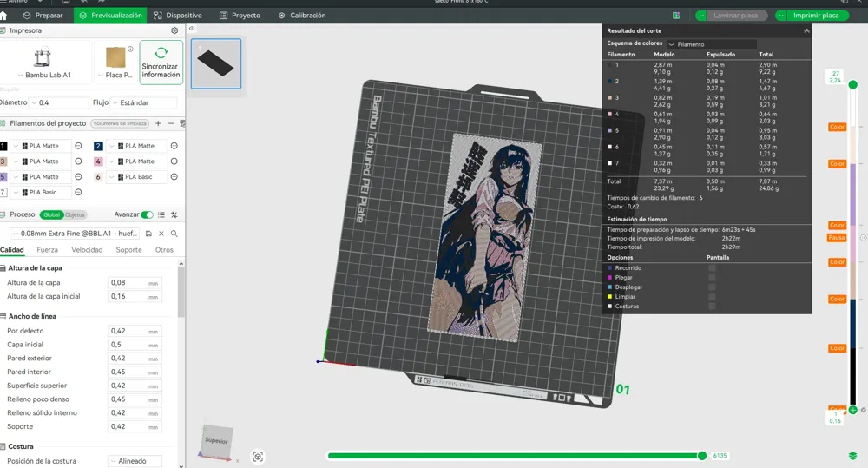868x468 pixels.
Task: Click the Imprimir placa button
Action: [x=816, y=16]
